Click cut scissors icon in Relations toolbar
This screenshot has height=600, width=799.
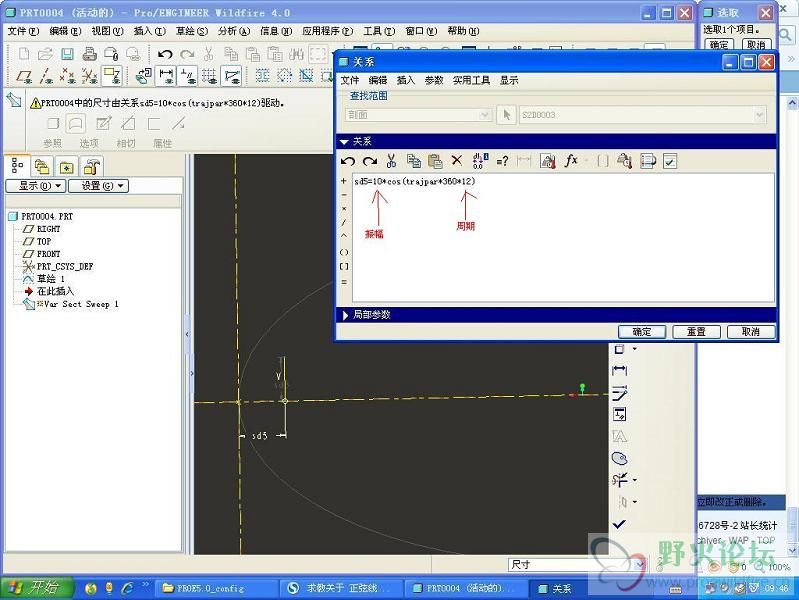[x=391, y=161]
